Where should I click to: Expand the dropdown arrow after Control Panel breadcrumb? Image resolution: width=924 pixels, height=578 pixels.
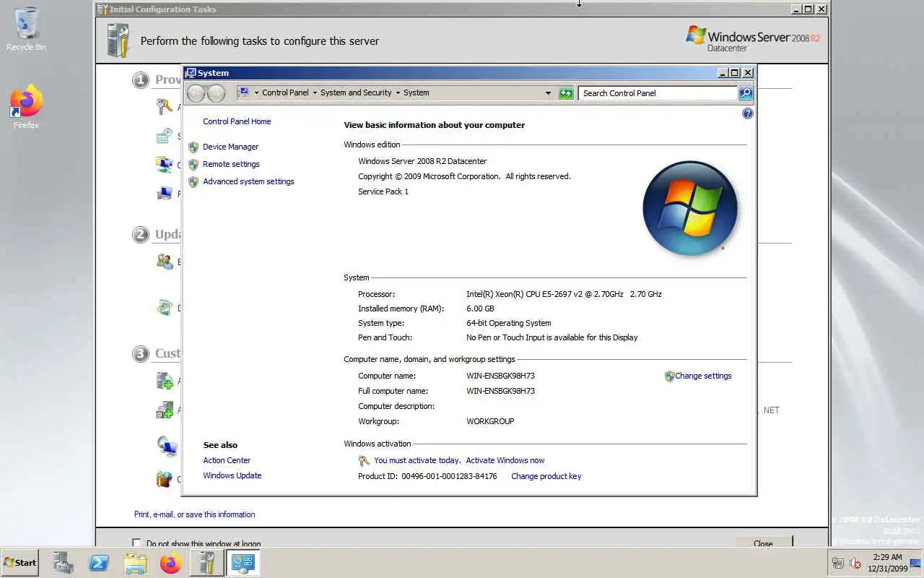coord(314,92)
